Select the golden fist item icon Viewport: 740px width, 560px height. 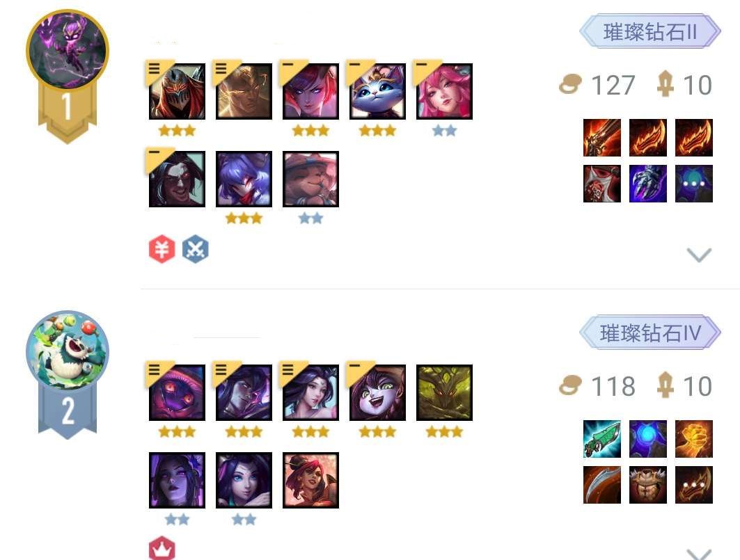[693, 439]
